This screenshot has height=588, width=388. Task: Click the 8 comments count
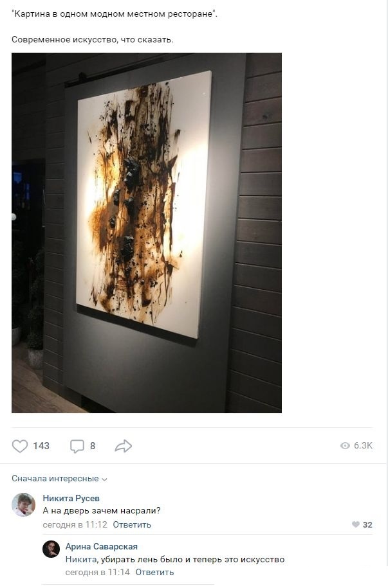tap(93, 446)
